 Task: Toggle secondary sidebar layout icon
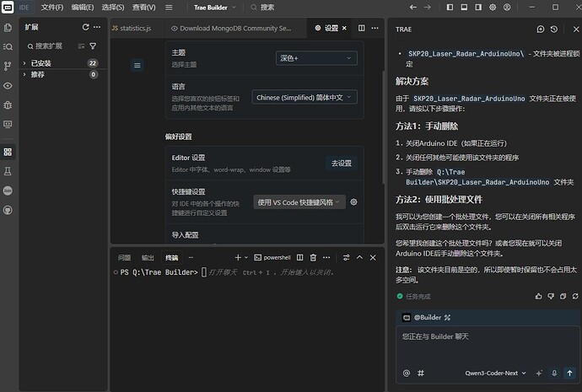[x=478, y=7]
